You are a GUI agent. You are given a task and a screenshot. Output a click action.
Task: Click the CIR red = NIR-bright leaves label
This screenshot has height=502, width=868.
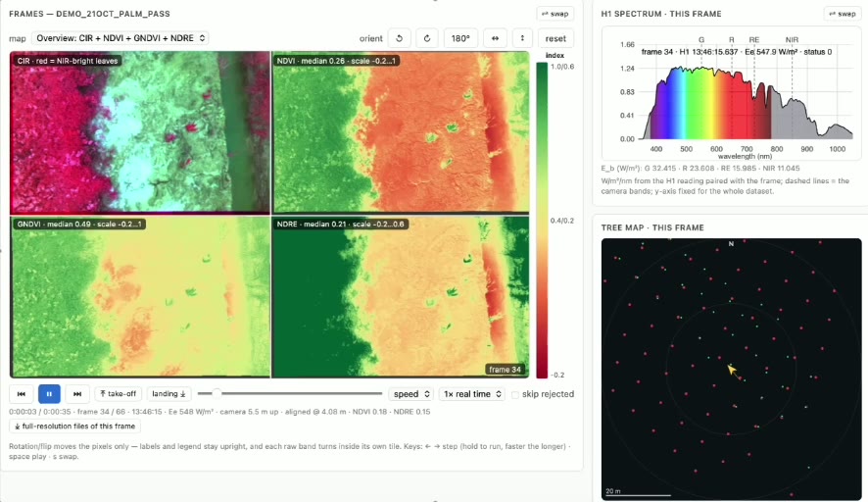point(68,61)
